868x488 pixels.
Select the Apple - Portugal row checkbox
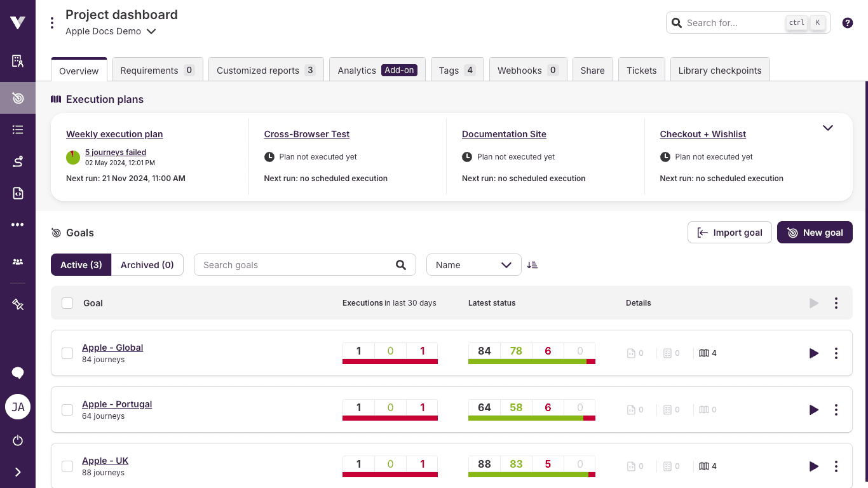click(x=67, y=410)
